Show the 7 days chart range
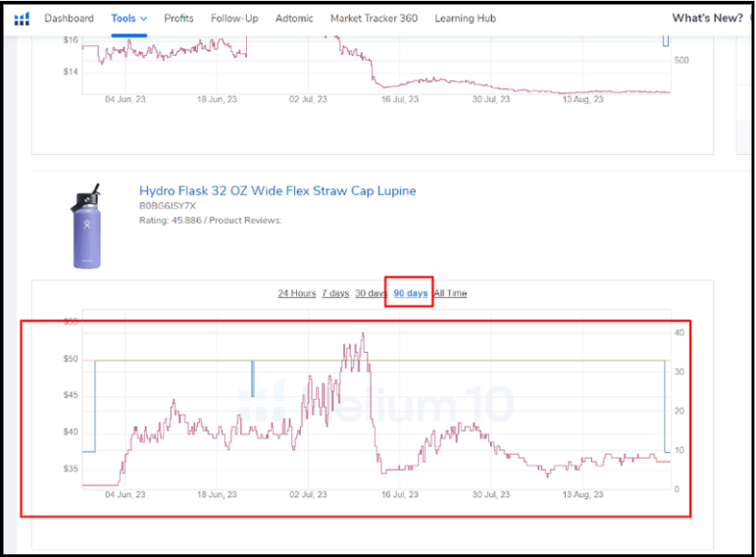The image size is (756, 557). [335, 293]
